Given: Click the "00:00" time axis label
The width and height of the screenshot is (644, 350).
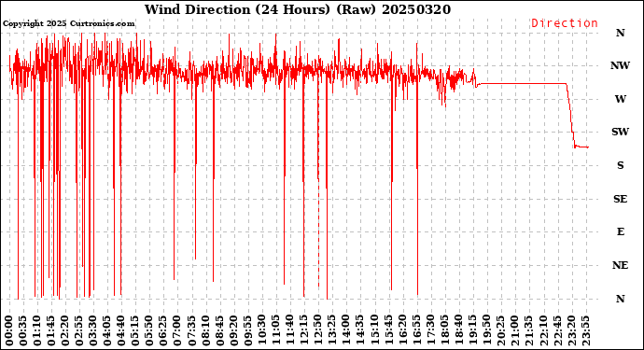Looking at the screenshot, I should click(x=9, y=331).
